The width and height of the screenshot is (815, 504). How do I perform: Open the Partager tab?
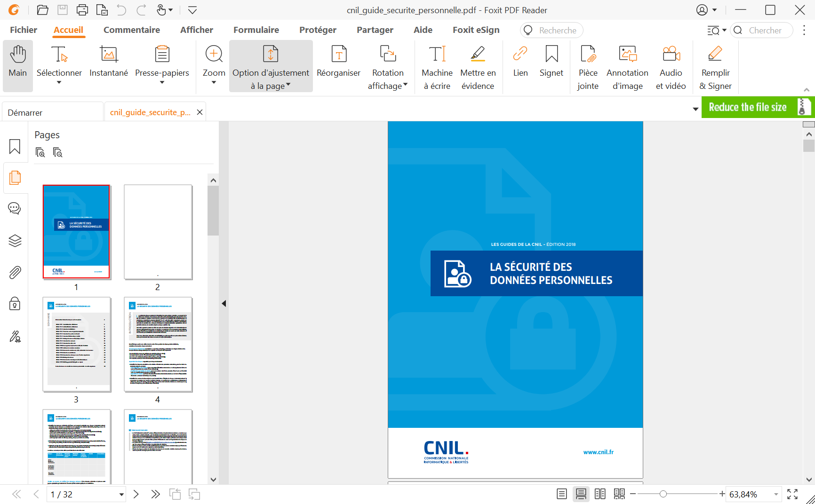tap(375, 30)
